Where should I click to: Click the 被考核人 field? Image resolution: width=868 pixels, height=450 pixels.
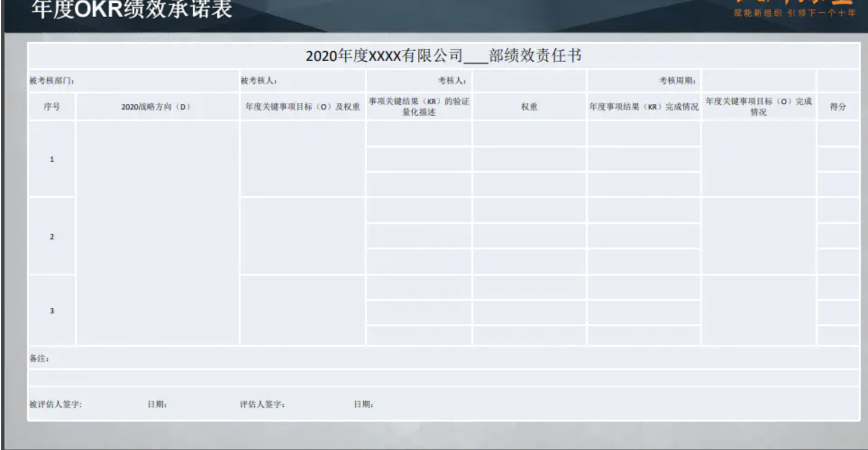click(302, 81)
